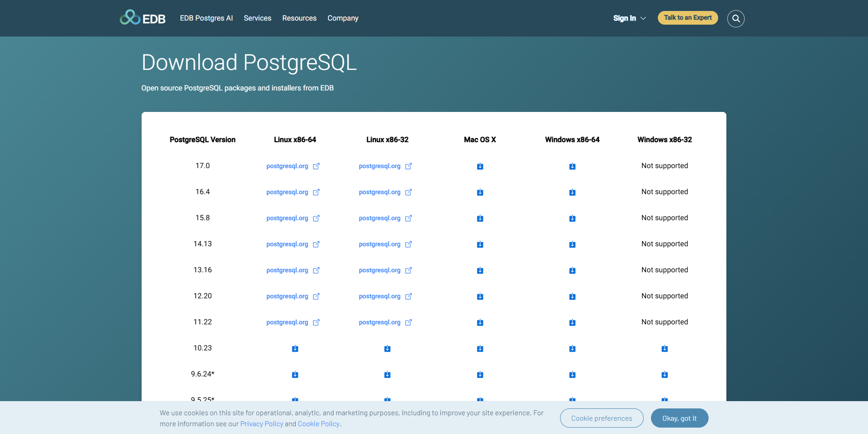This screenshot has width=868, height=434.
Task: Click the 'Mac OS X' column header
Action: pos(480,140)
